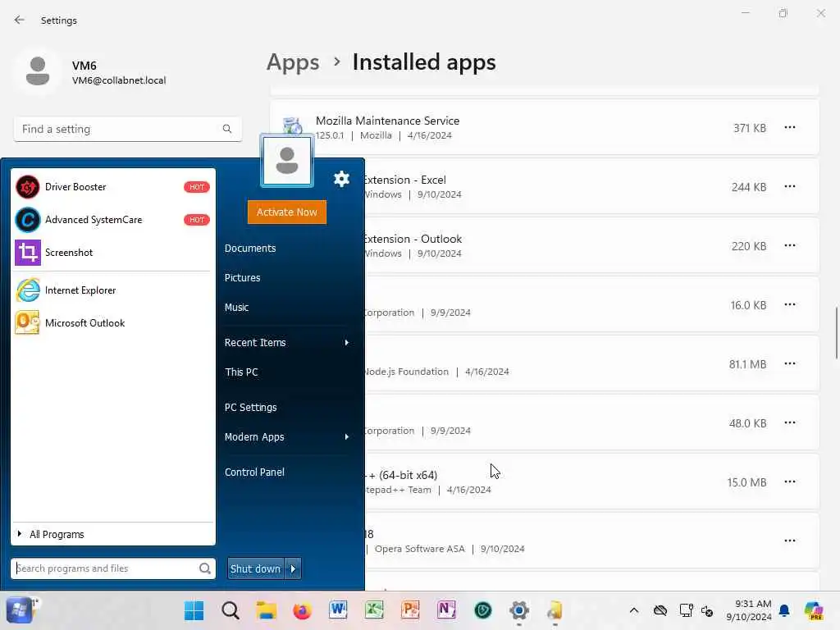
Task: Click the Apps breadcrumb link
Action: (293, 62)
